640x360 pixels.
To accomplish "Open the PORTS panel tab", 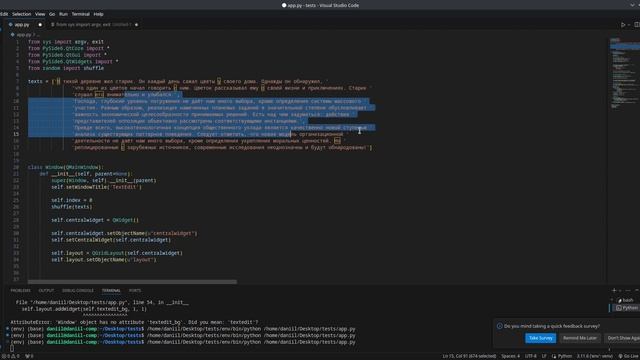I will coord(135,291).
